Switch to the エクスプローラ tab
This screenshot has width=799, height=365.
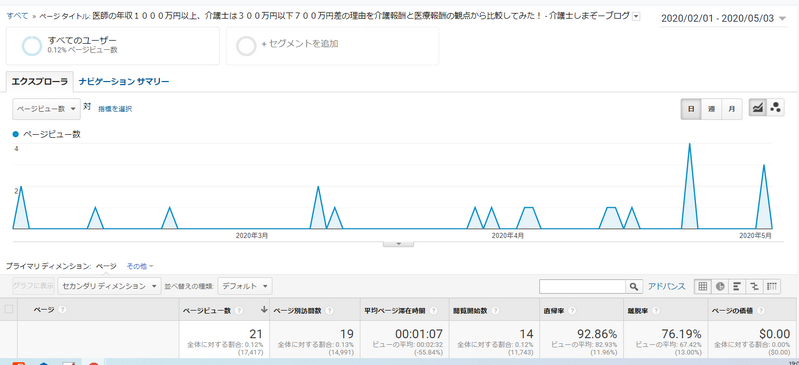pyautogui.click(x=40, y=82)
